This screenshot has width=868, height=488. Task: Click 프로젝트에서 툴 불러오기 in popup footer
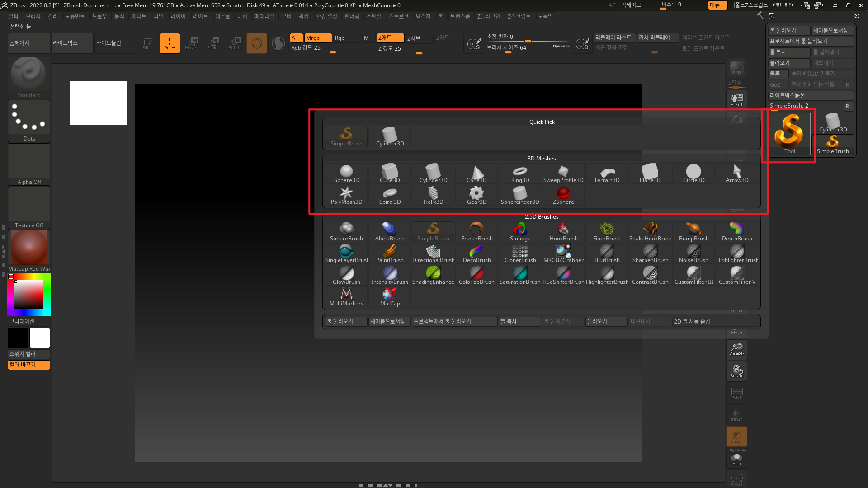(x=454, y=321)
